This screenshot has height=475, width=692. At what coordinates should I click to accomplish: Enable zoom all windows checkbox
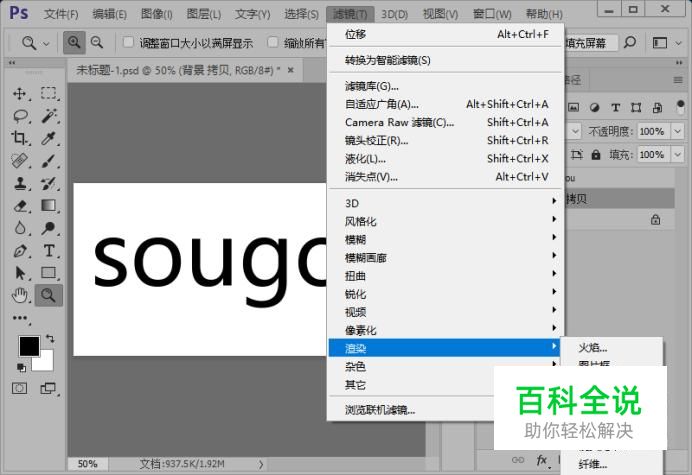pos(273,42)
